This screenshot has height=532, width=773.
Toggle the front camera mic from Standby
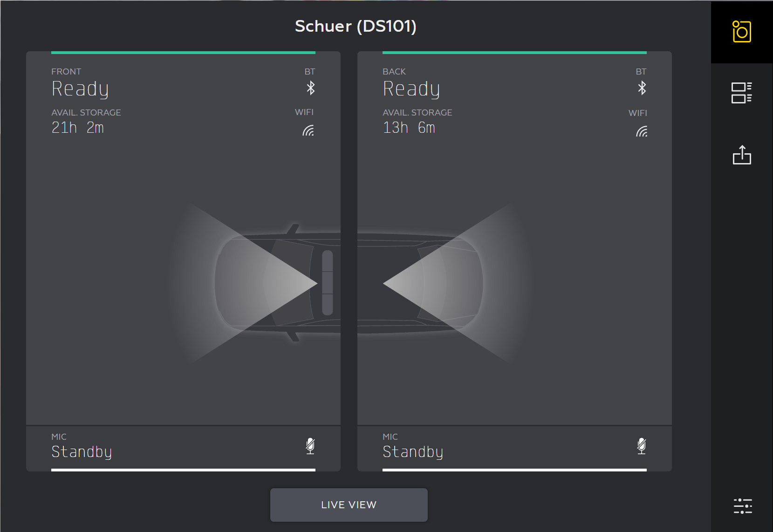[x=310, y=447]
